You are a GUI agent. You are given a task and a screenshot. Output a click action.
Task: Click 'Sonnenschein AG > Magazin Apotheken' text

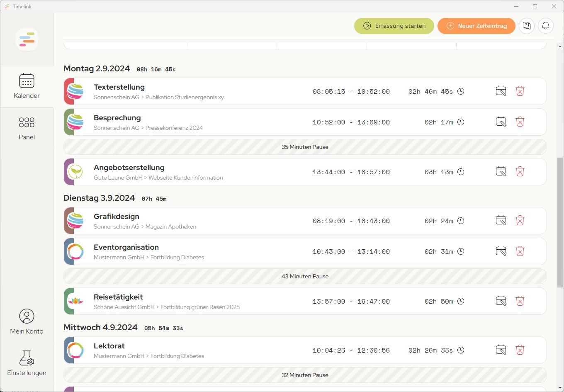tap(145, 226)
